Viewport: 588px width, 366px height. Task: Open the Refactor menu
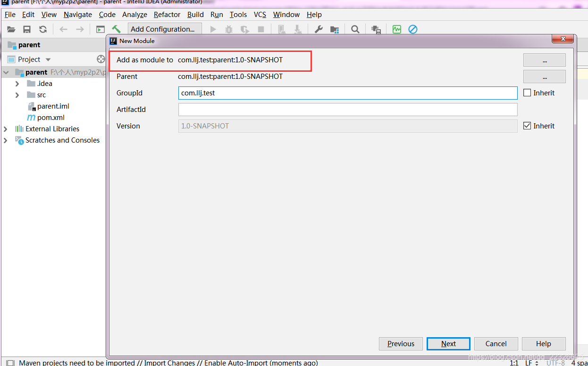tap(167, 15)
